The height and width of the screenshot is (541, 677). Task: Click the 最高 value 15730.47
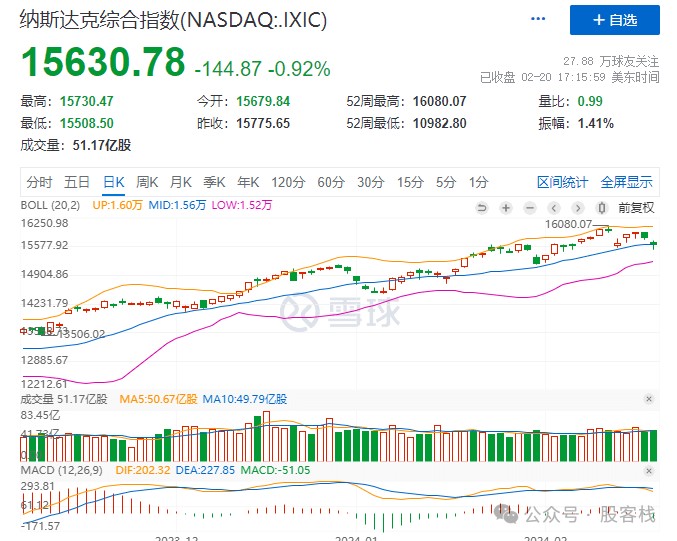[x=87, y=101]
